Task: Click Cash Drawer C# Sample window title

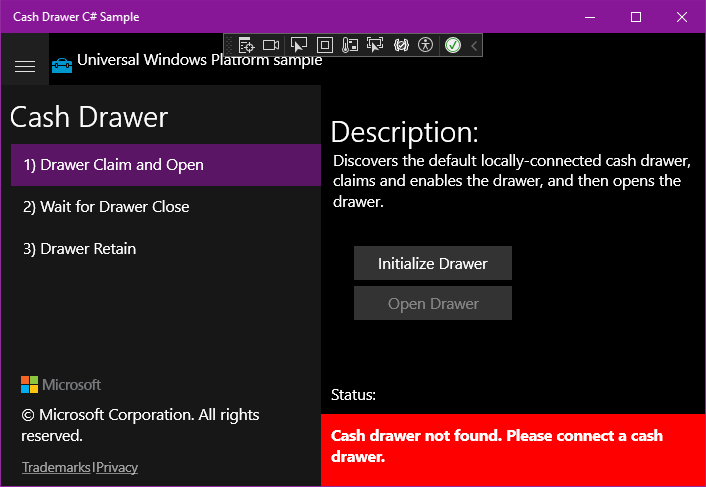Action: point(76,17)
